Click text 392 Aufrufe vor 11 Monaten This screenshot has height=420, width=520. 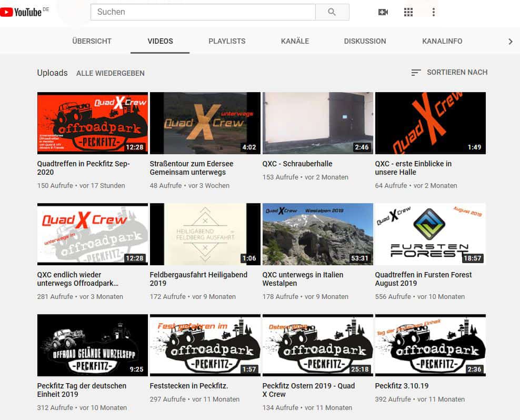[x=420, y=399]
